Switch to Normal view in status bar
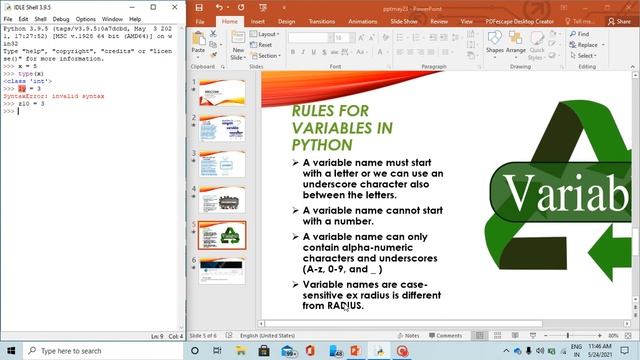640x360 pixels. (480, 336)
